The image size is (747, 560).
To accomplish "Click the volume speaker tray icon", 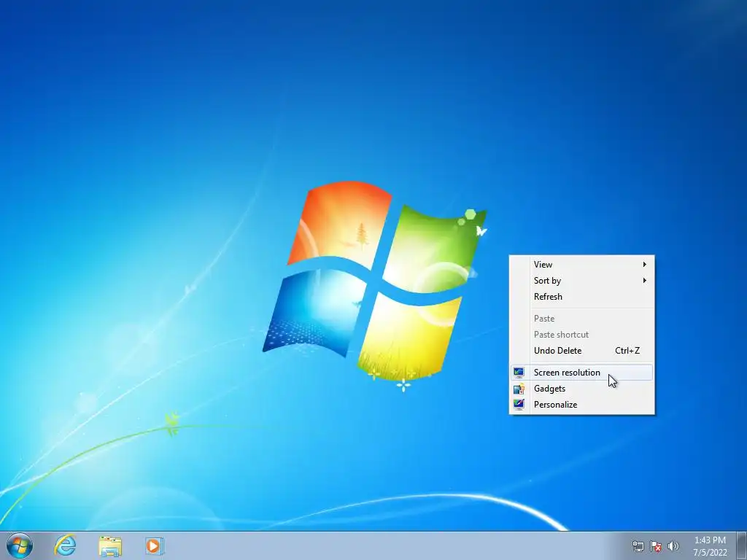I will pyautogui.click(x=673, y=546).
